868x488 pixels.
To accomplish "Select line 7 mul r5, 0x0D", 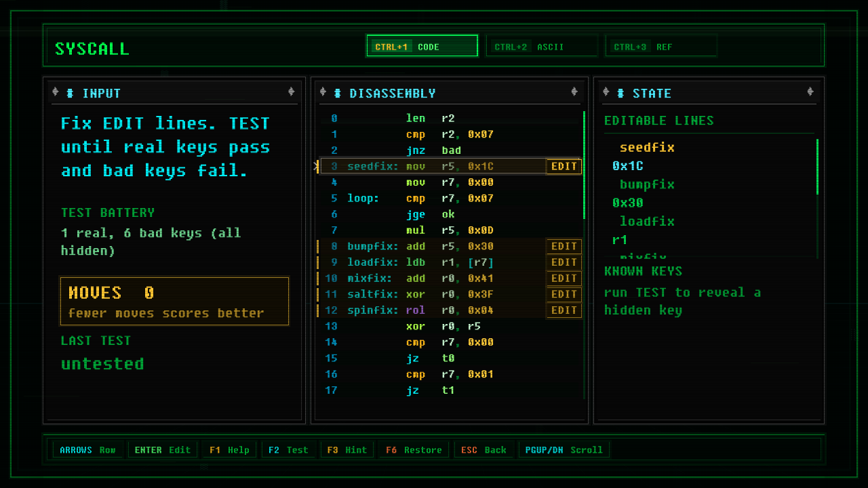I will [449, 230].
